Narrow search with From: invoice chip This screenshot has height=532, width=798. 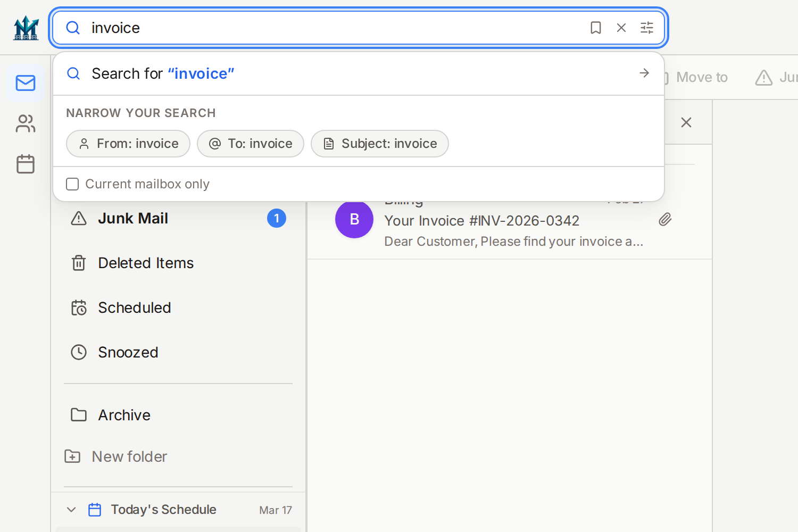click(128, 144)
